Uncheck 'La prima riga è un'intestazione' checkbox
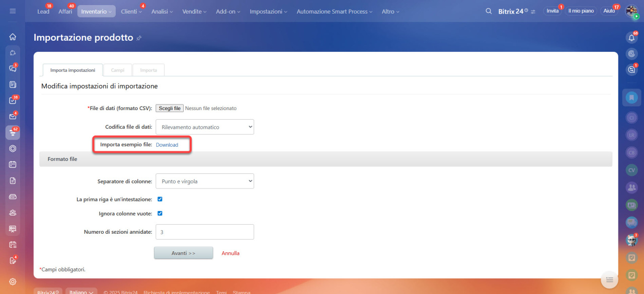This screenshot has height=294, width=644. [x=160, y=199]
